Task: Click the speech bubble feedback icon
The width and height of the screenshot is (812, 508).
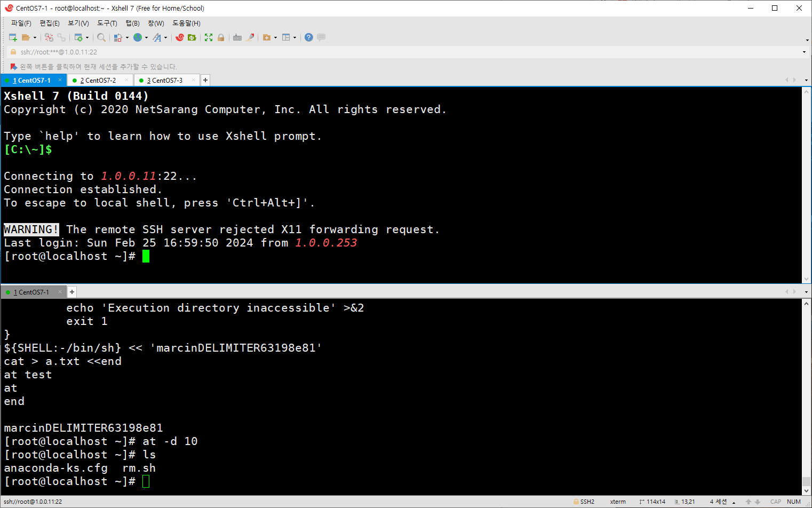Action: (x=321, y=37)
